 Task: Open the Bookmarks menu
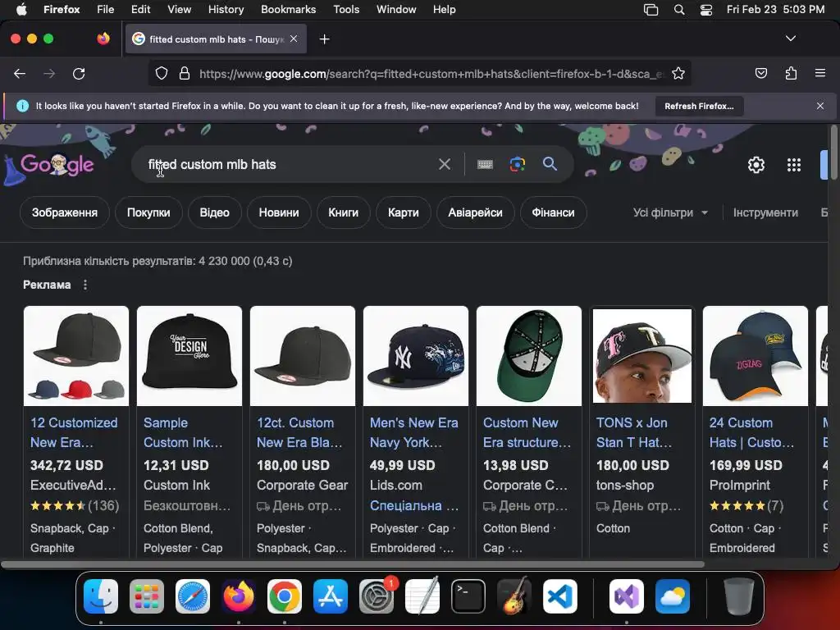coord(288,10)
